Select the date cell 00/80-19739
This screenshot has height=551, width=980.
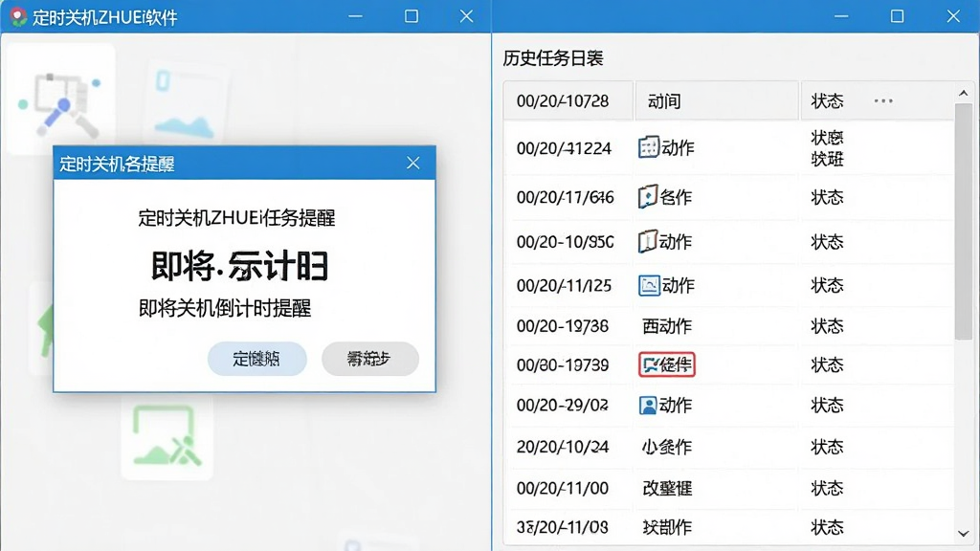pos(563,364)
